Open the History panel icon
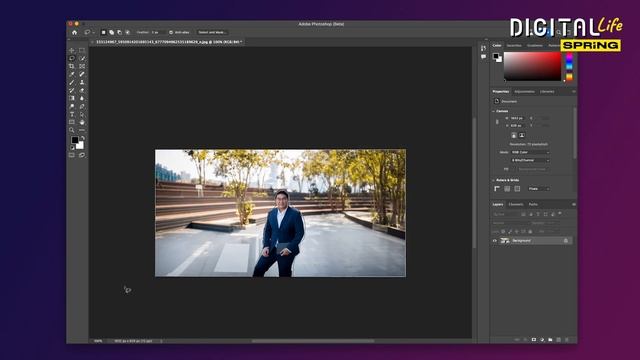Viewport: 640px width, 360px height. click(x=483, y=48)
